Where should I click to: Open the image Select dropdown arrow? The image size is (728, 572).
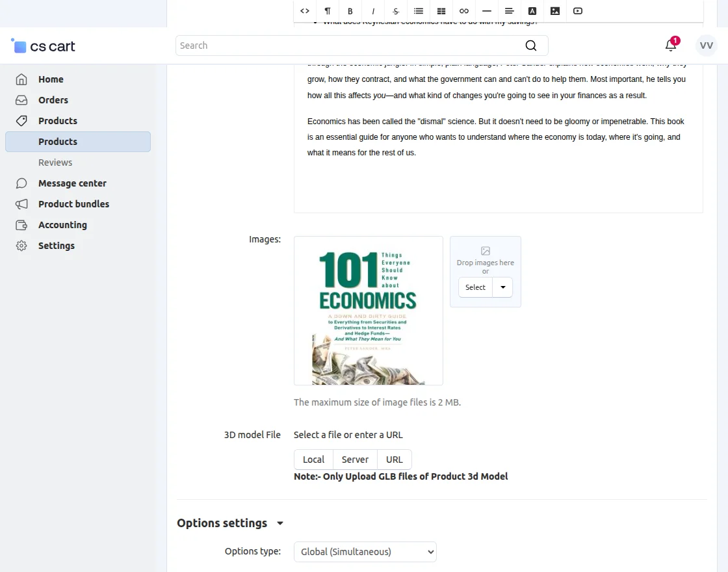click(x=503, y=287)
